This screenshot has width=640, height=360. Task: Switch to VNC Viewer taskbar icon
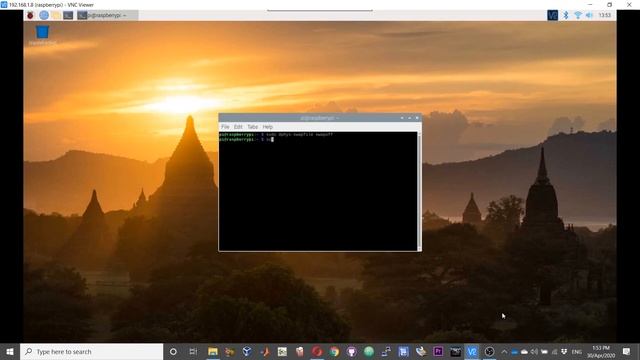click(472, 351)
